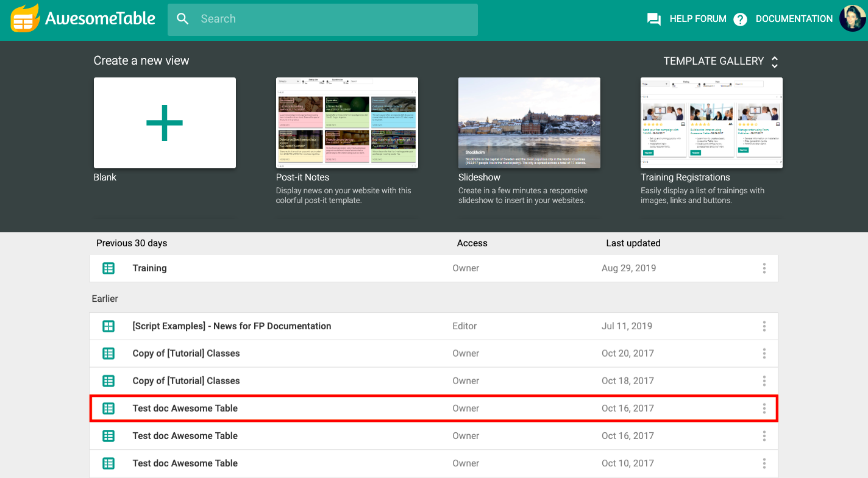The image size is (868, 478).
Task: Click the "Jul 11, 2019" date cell
Action: (x=627, y=326)
